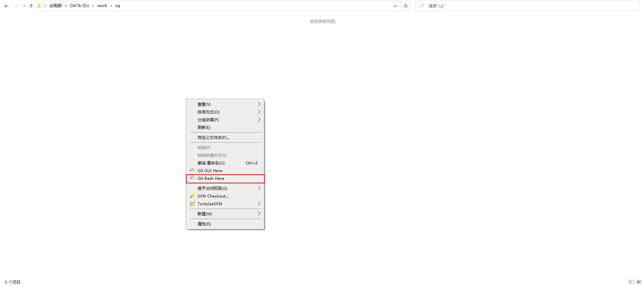Open 新建(W) submenu
Image resolution: width=644 pixels, height=286 pixels.
[225, 214]
